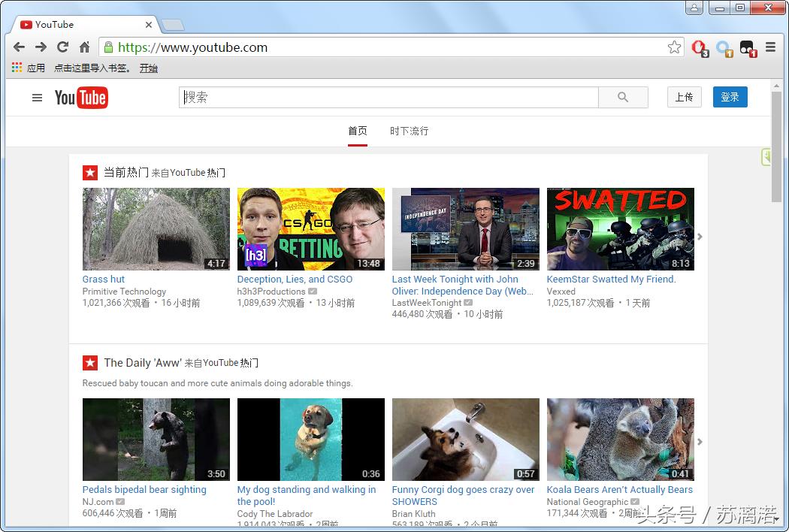Click the red star icon beside The Daily 'Aww'
The width and height of the screenshot is (789, 532).
(90, 363)
